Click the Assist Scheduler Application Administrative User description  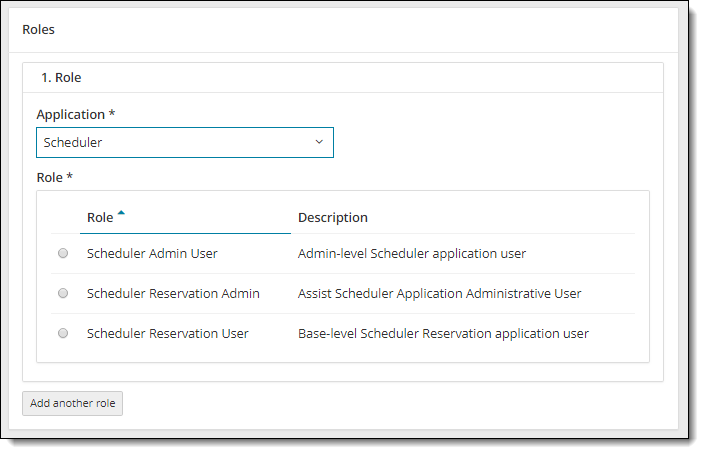tap(439, 294)
